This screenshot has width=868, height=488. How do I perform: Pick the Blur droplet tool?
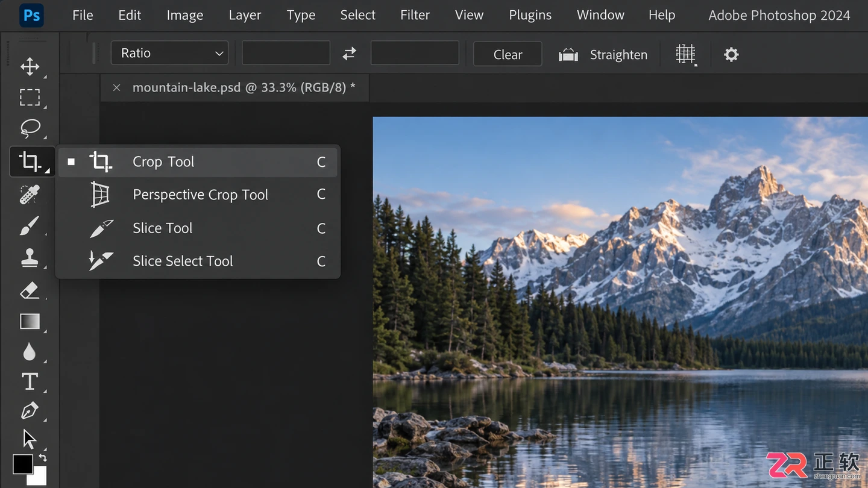[x=30, y=351]
